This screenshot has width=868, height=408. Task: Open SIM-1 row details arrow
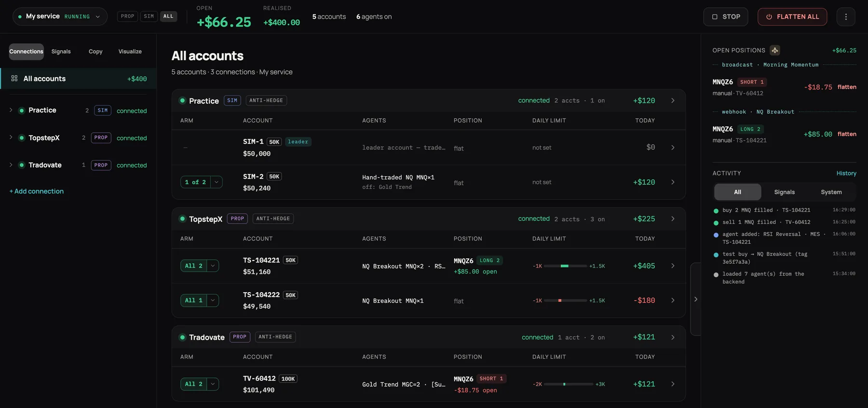tap(673, 148)
